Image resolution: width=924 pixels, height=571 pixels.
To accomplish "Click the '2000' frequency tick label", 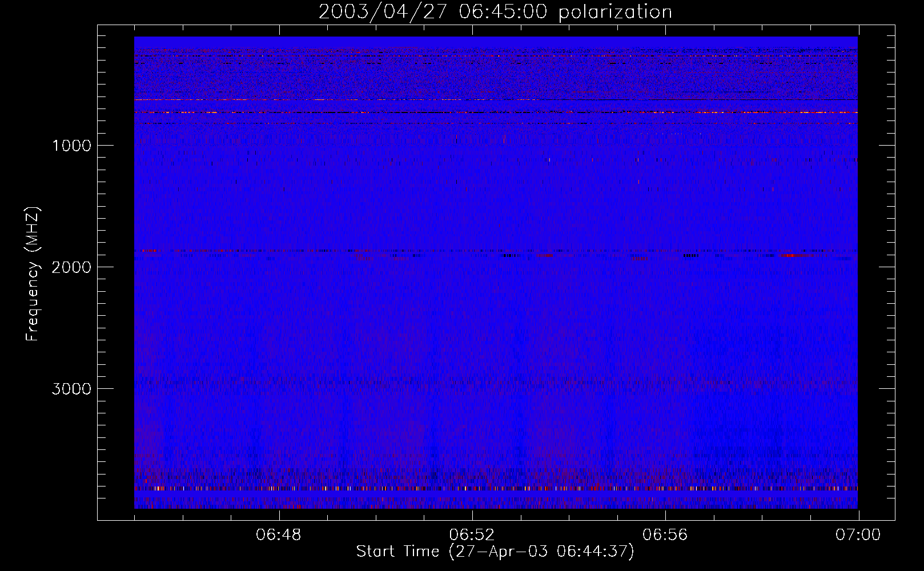I will click(x=71, y=267).
